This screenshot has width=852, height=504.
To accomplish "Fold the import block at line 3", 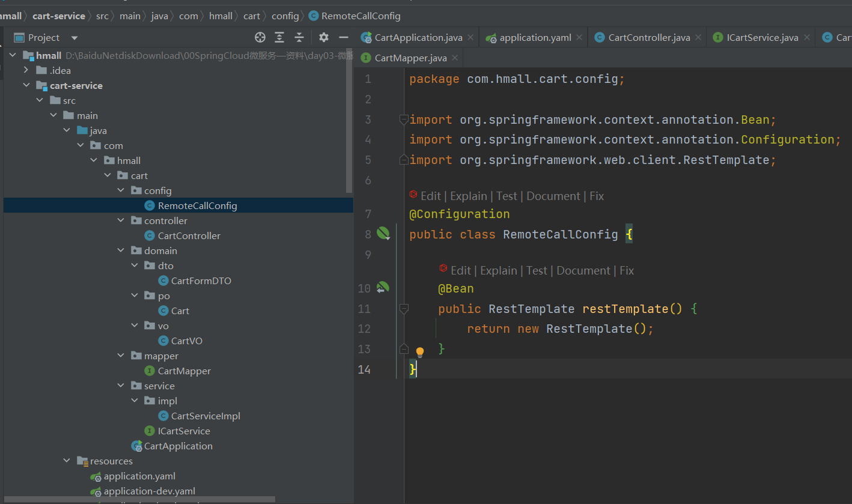I will point(404,120).
